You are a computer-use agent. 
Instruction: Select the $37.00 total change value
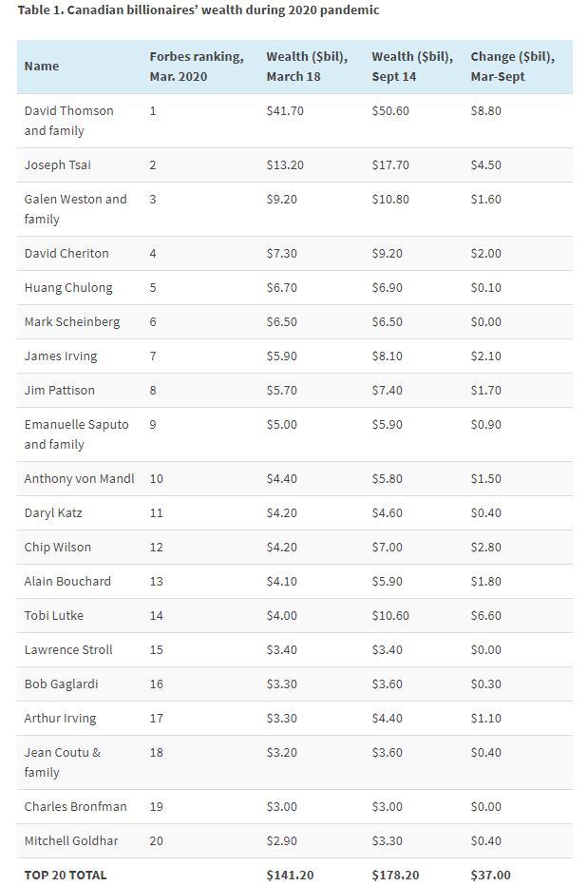pos(490,876)
